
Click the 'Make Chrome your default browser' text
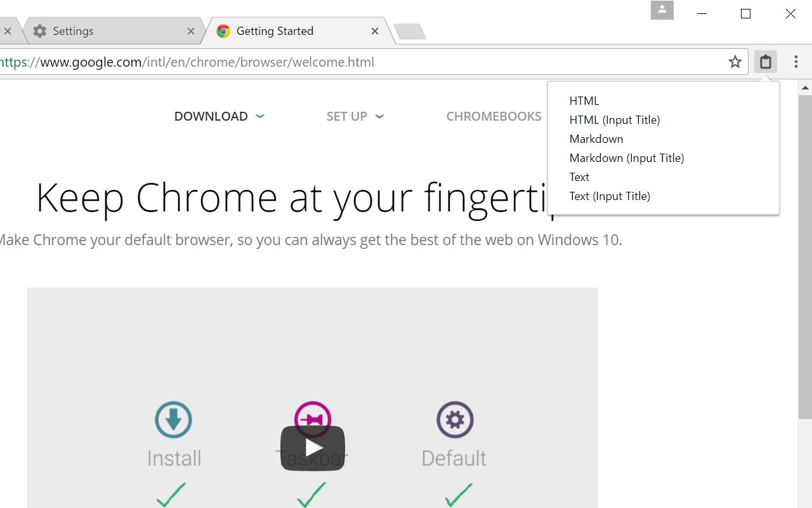[310, 240]
